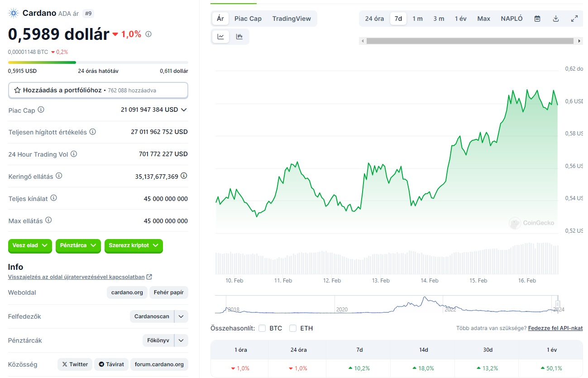Select the 1 év time range
The image size is (588, 378).
click(x=461, y=19)
